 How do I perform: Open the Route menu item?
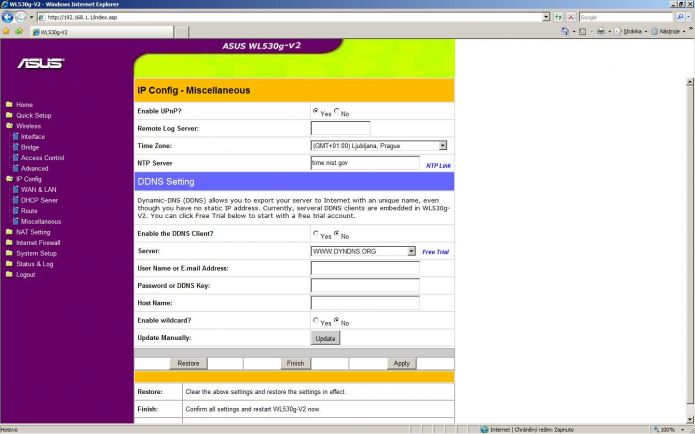coord(29,211)
